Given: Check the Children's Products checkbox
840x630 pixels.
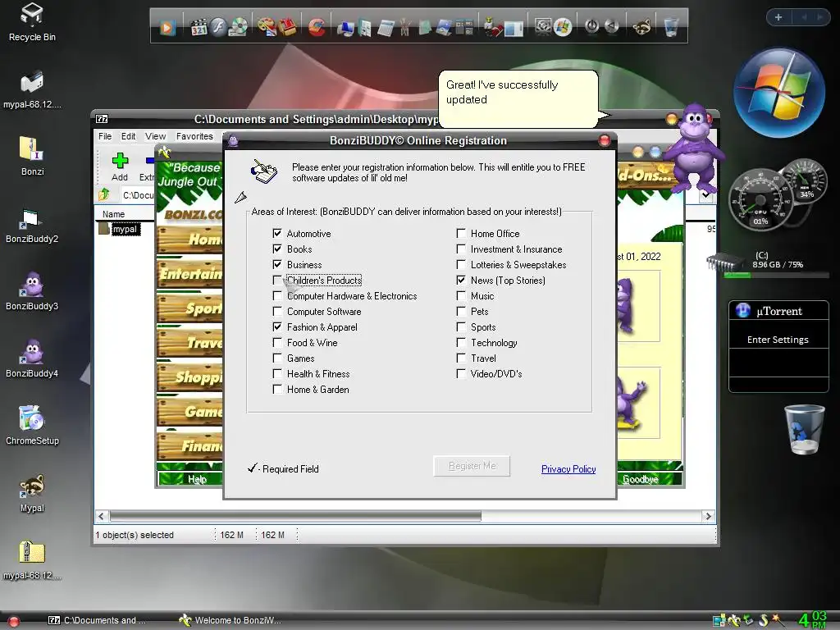Looking at the screenshot, I should (277, 281).
